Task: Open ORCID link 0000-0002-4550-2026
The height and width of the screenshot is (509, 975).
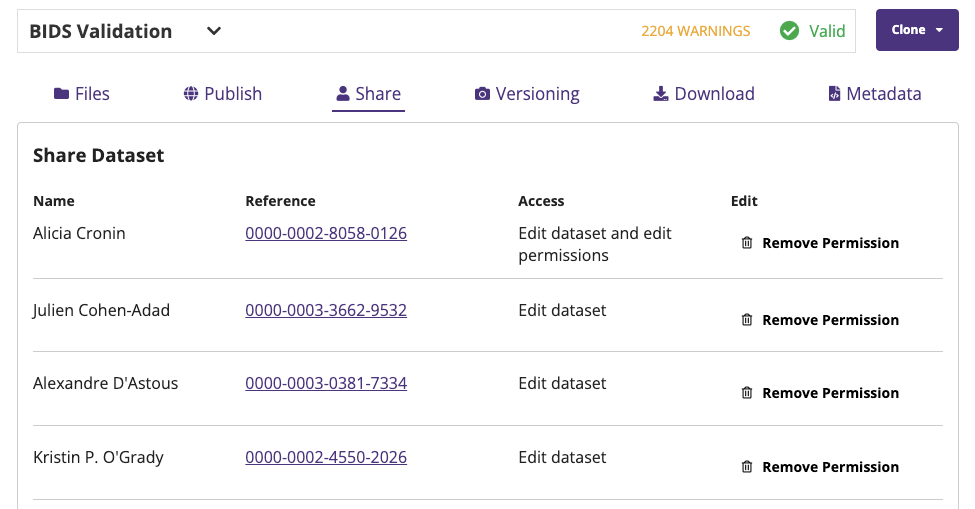Action: 326,457
